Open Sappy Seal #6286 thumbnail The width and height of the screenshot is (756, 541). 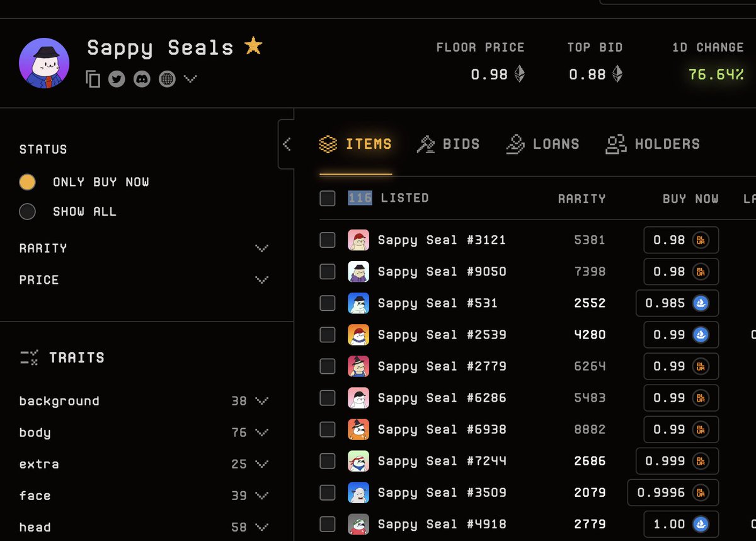(x=358, y=398)
